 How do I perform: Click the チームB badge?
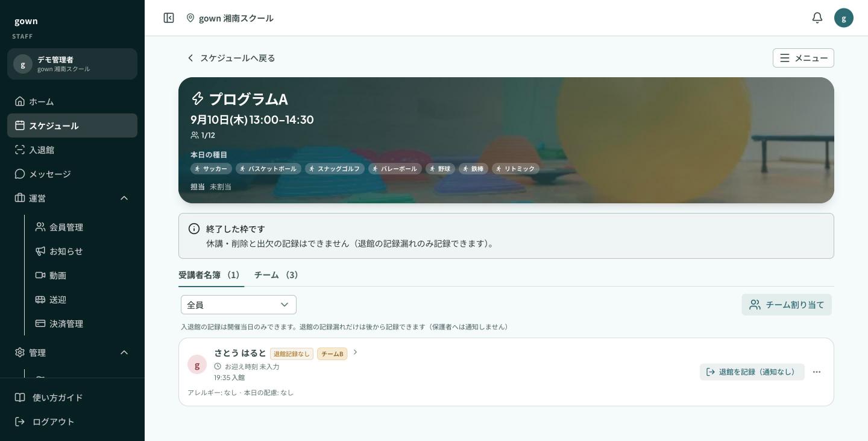tap(332, 354)
